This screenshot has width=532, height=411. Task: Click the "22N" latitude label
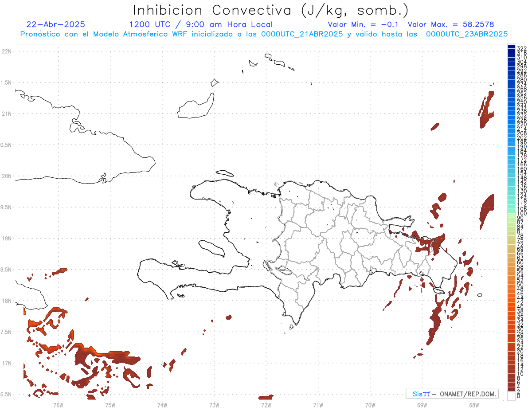(6, 51)
